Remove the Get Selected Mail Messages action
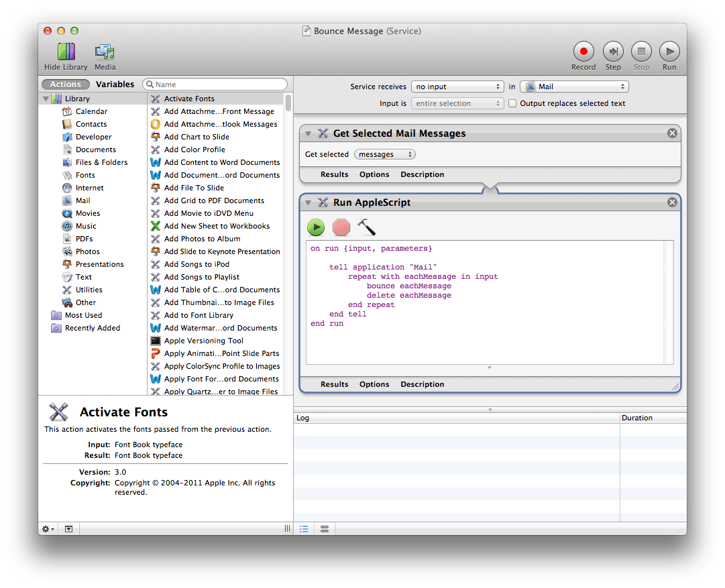The height and width of the screenshot is (588, 725). [x=672, y=133]
